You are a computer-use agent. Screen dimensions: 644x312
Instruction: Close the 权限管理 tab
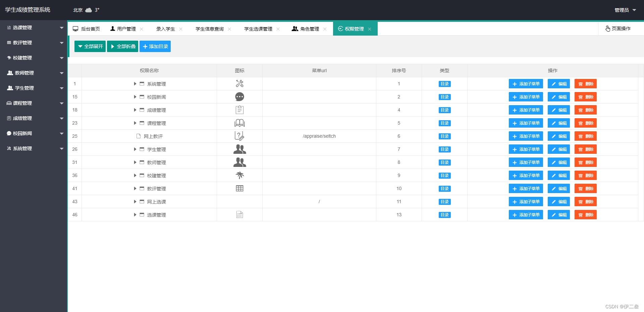[x=370, y=29]
